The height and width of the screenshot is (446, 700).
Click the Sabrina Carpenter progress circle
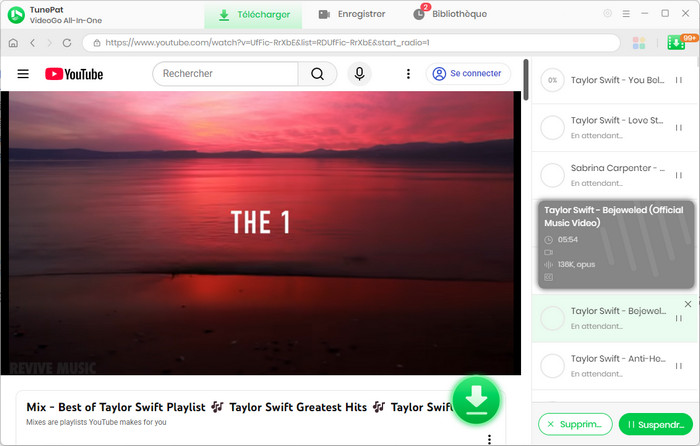coord(553,175)
